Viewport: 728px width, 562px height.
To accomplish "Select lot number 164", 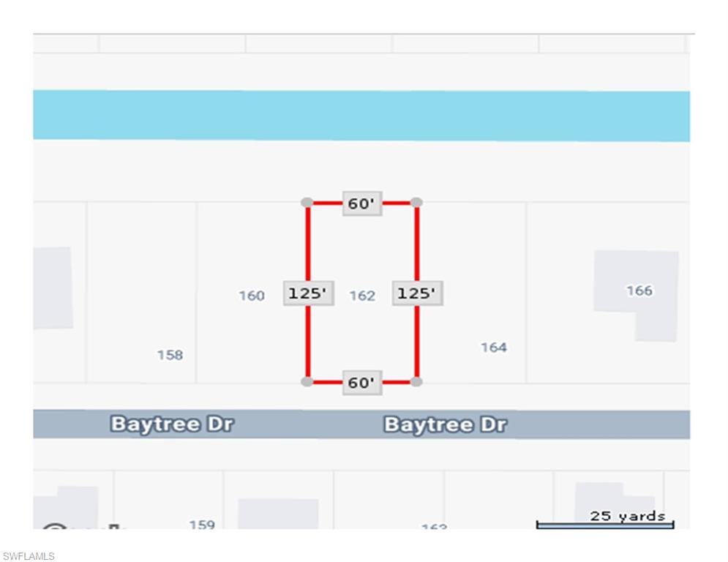I will pos(494,347).
